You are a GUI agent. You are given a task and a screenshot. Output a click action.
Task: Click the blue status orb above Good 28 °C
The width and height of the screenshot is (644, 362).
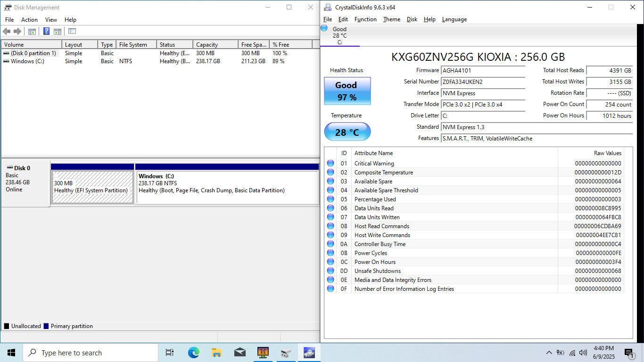(324, 28)
